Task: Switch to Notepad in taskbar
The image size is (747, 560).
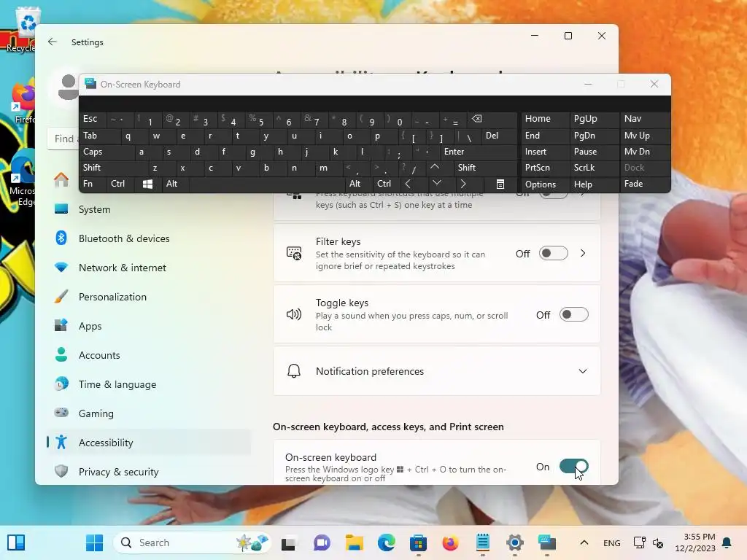Action: tap(483, 542)
